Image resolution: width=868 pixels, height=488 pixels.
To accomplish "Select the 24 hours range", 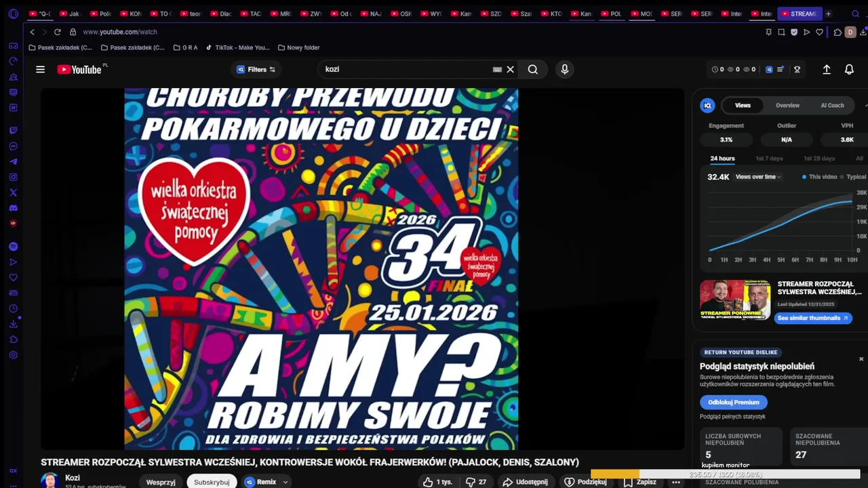I will click(722, 159).
